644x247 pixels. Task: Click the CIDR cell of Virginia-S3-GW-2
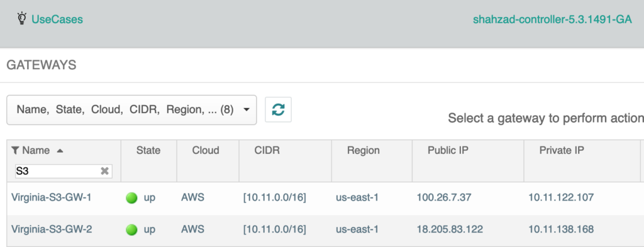[x=275, y=229]
